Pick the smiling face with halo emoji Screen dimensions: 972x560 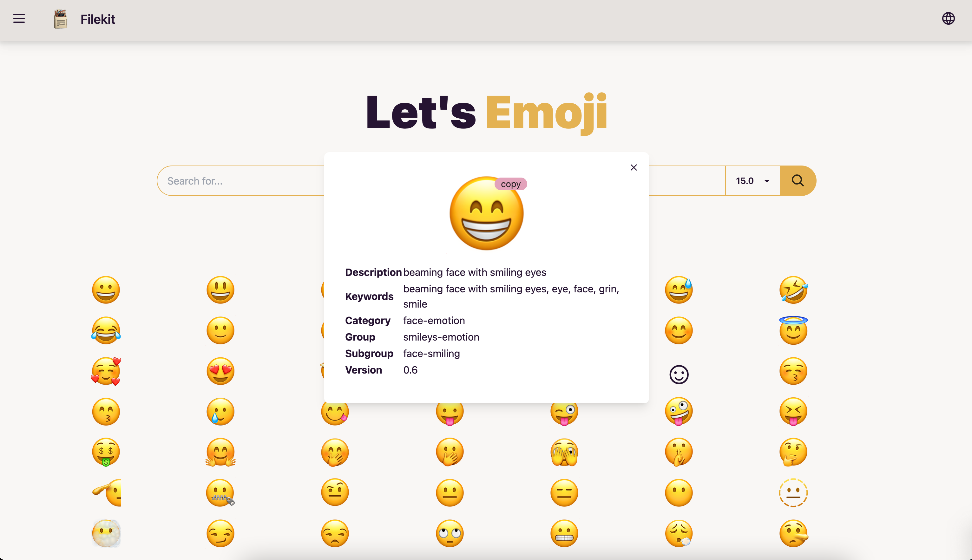[793, 330]
